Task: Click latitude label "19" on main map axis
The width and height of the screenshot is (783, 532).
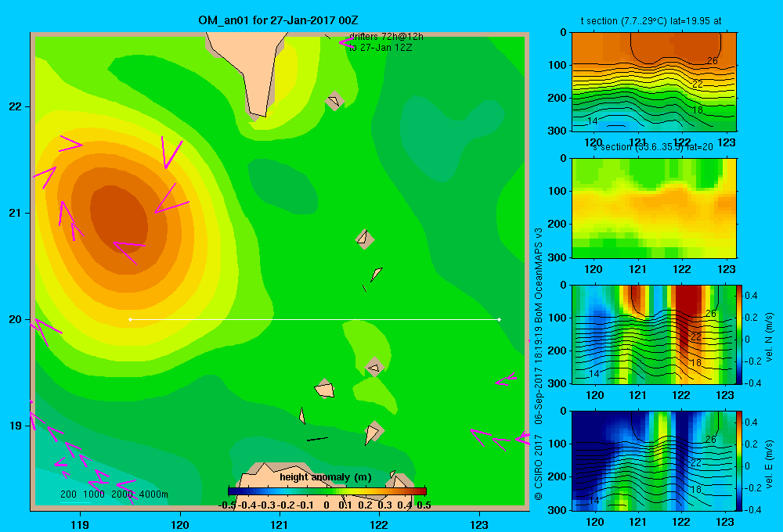Action: click(16, 426)
